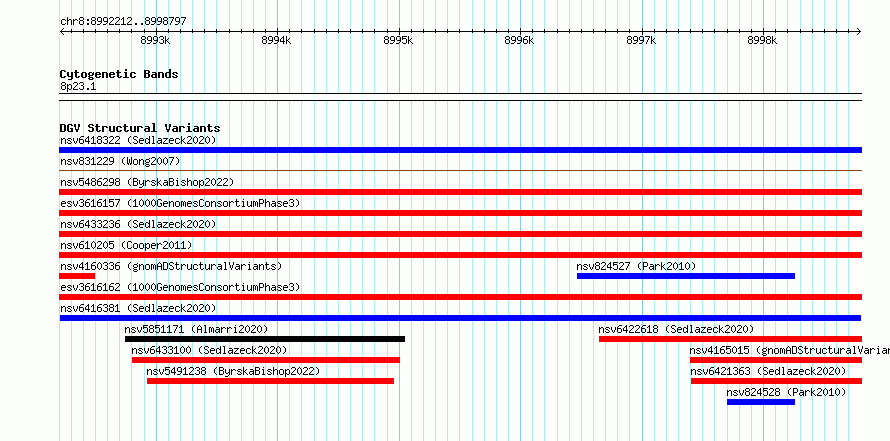Viewport: 890px width, 441px height.
Task: Click the 8996k ruler tick label
Action: click(519, 40)
